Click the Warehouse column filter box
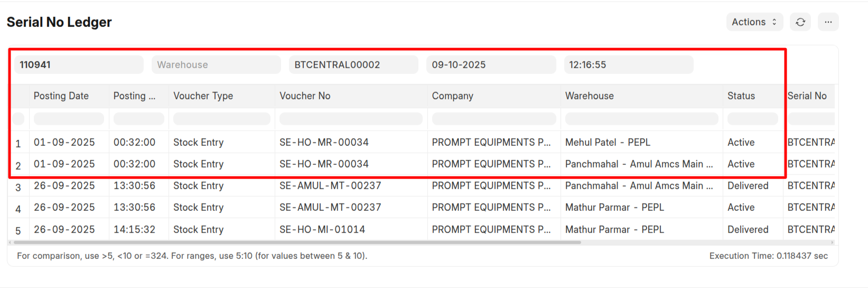Screen dimensions: 868x288 (641, 119)
